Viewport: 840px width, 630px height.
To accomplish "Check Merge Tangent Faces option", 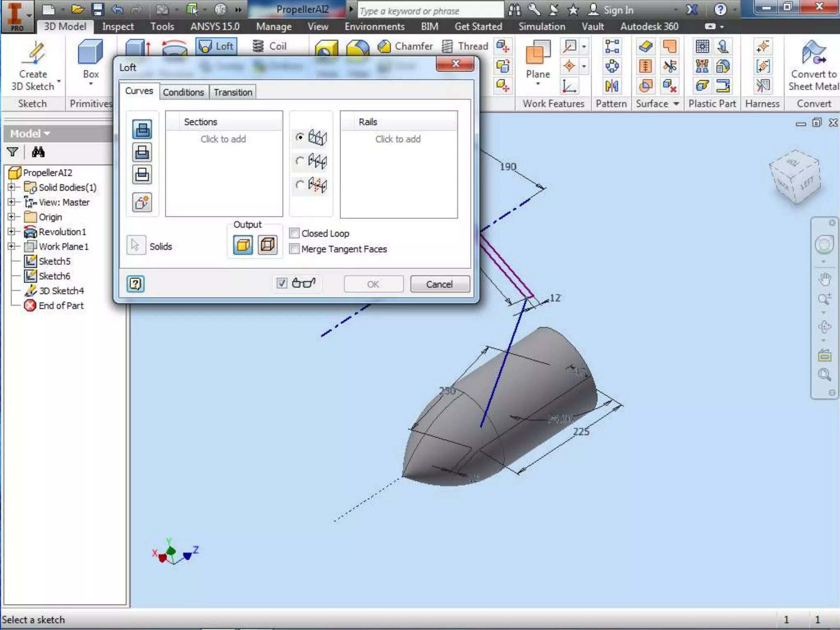I will pyautogui.click(x=294, y=249).
